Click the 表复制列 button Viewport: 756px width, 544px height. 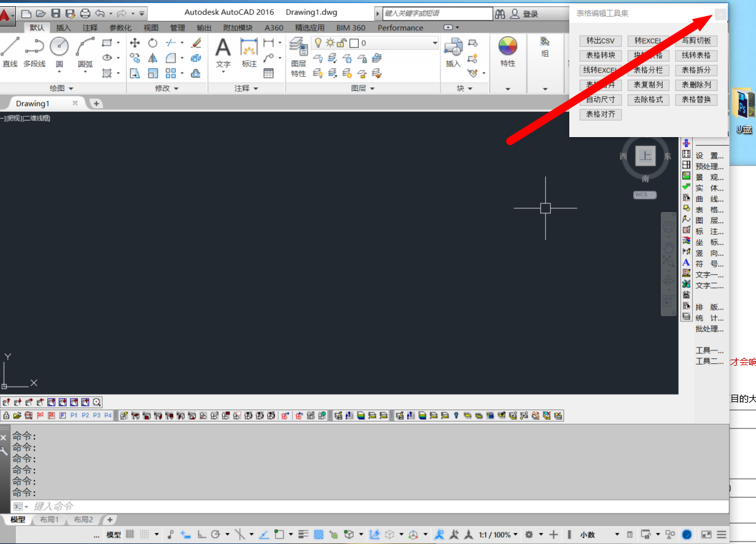(x=649, y=85)
